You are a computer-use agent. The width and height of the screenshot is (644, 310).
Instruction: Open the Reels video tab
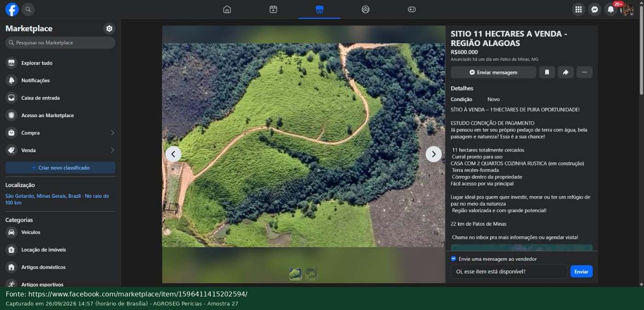tap(273, 9)
